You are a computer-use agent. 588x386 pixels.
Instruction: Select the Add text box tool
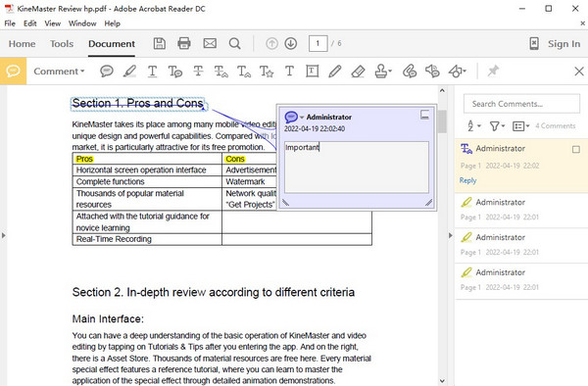click(312, 71)
